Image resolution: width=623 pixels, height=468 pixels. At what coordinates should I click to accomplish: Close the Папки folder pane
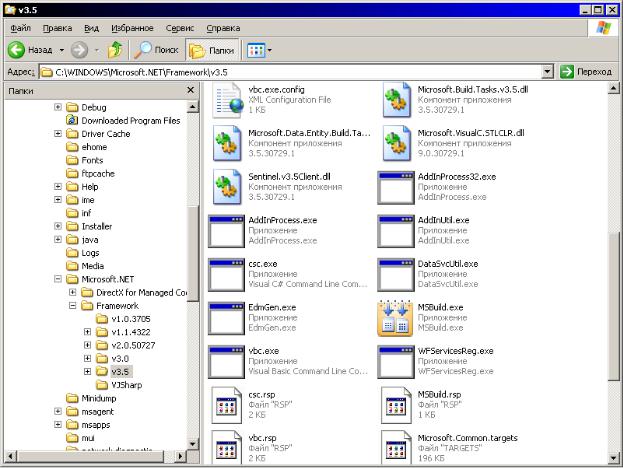coord(191,90)
